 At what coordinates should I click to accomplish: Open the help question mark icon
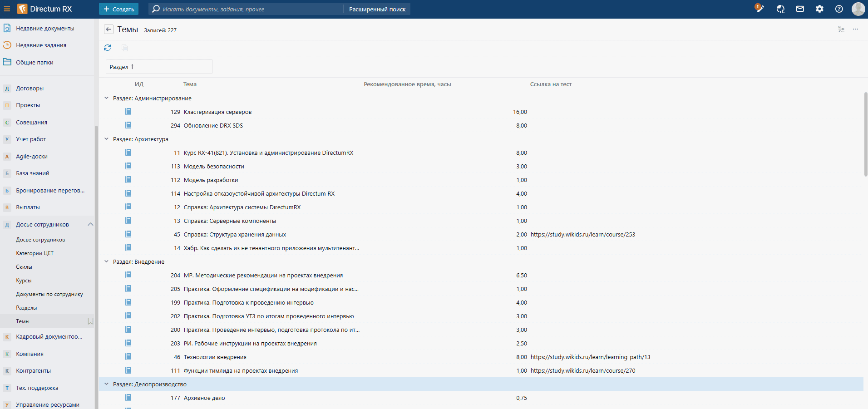[839, 9]
